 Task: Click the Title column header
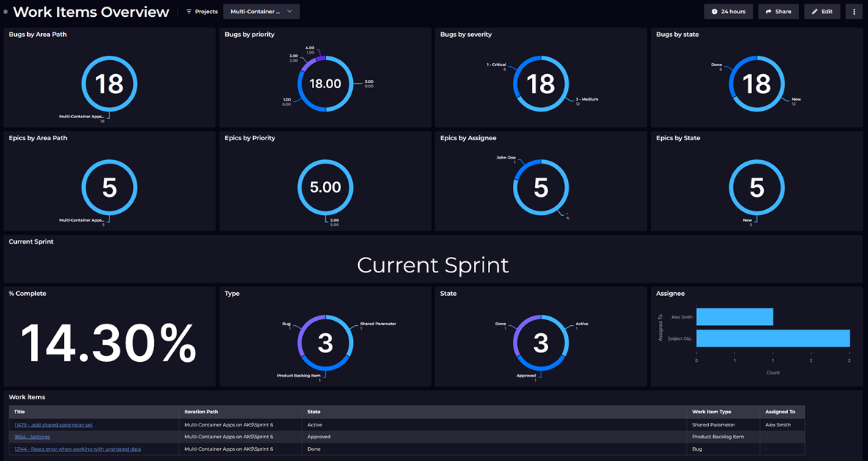(x=19, y=412)
